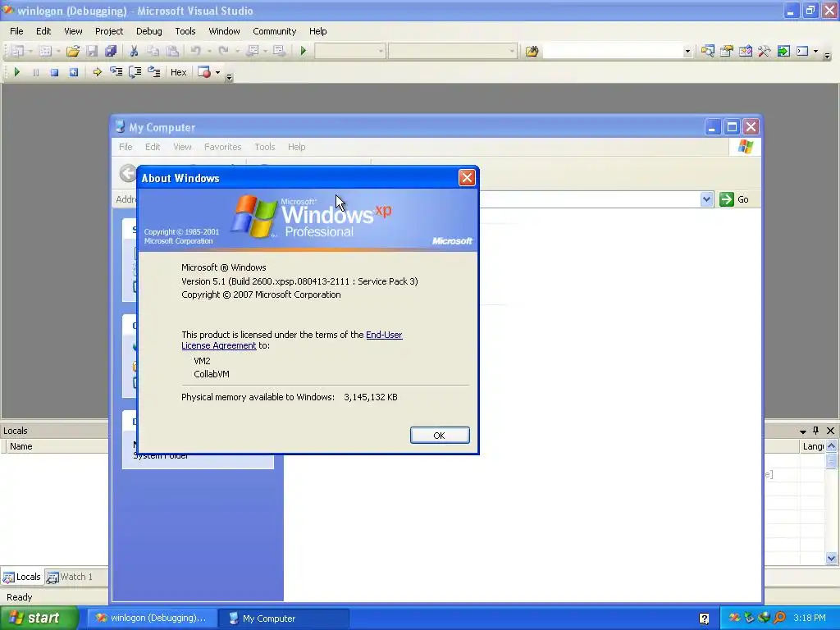The image size is (840, 630).
Task: Click the Save All icon
Action: click(111, 51)
